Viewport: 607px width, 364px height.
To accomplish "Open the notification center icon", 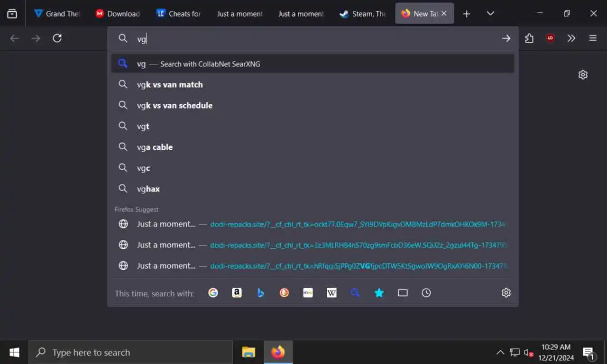I will click(x=589, y=353).
